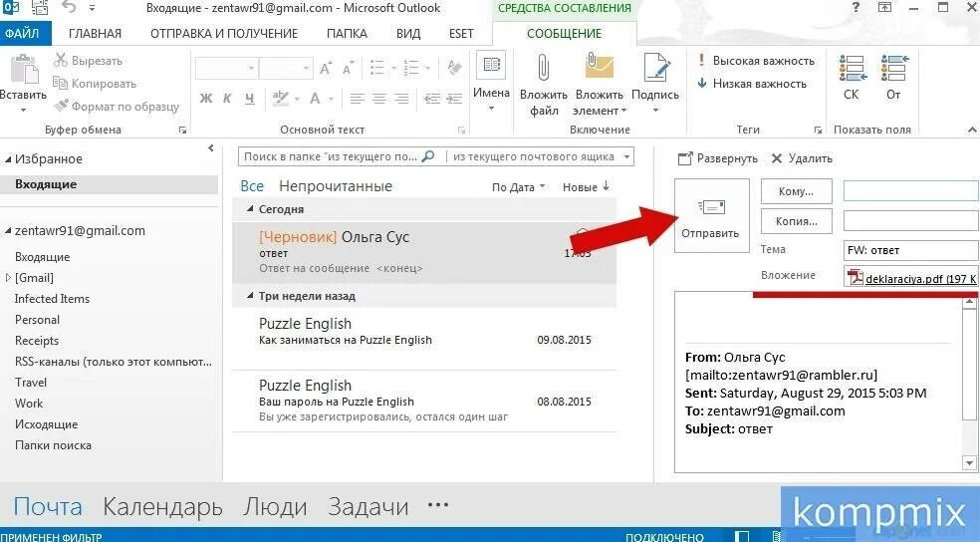Screen dimensions: 980x542
Task: Set Low Importance (Низкая важность)
Action: click(752, 83)
